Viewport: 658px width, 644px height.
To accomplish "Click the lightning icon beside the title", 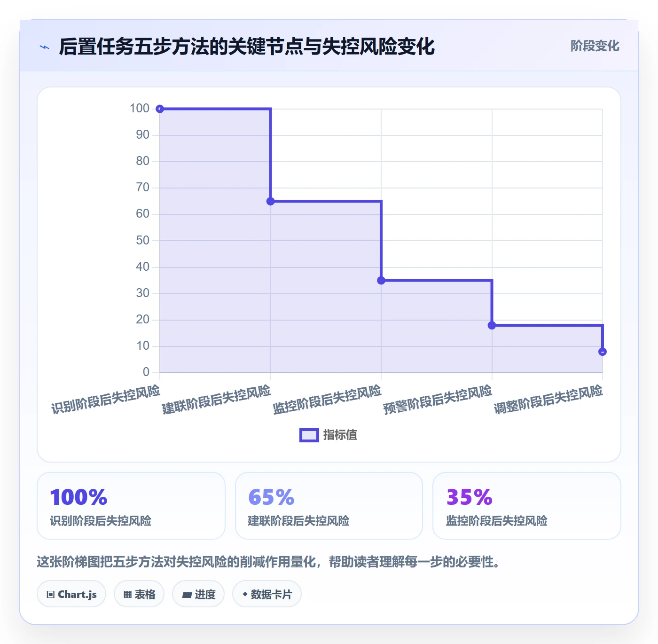I will 45,47.
